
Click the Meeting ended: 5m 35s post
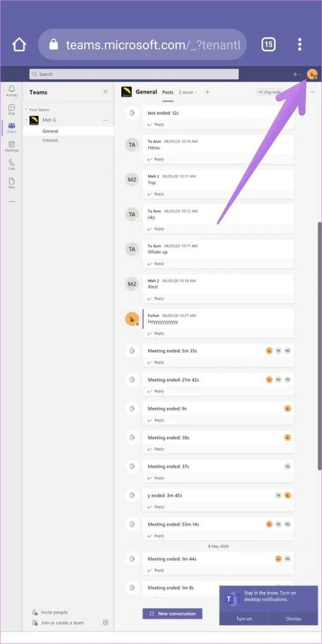click(x=218, y=351)
